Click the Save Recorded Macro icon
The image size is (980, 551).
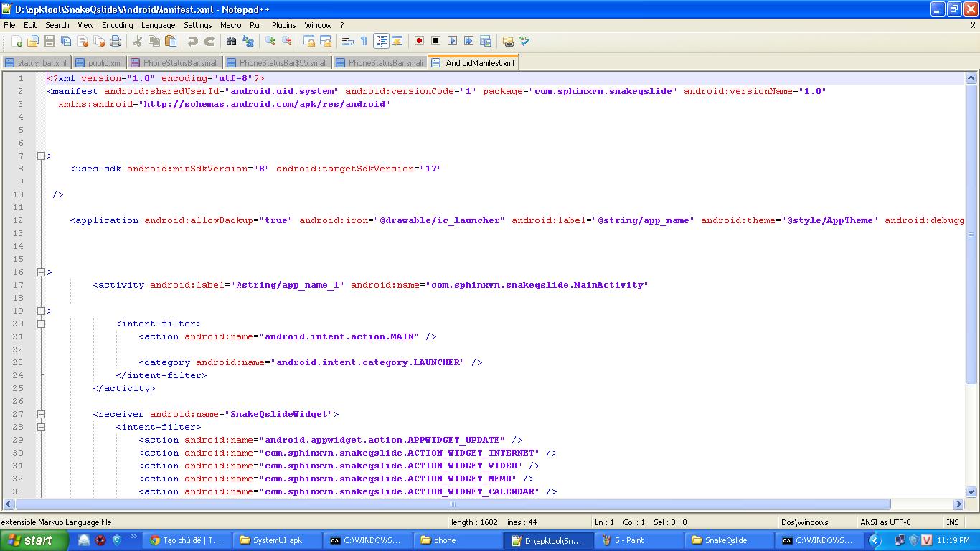[x=486, y=42]
